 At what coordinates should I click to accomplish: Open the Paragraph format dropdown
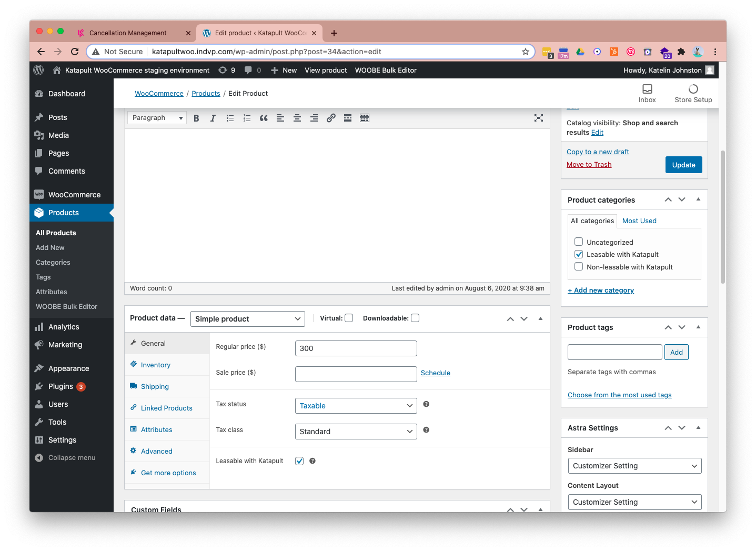tap(157, 118)
